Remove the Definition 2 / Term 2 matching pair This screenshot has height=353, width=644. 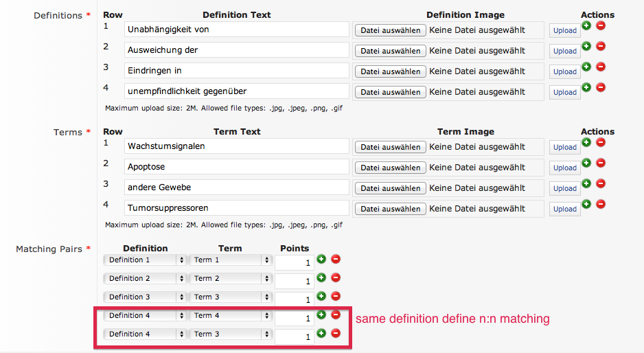(336, 277)
